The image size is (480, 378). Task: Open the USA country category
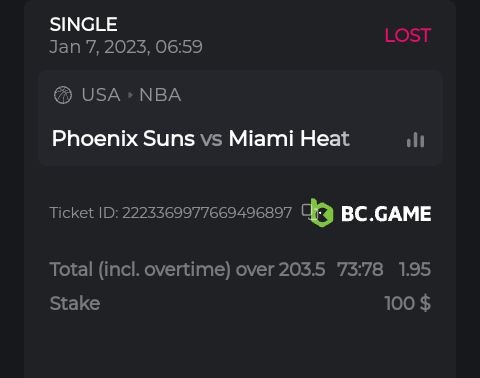click(x=101, y=95)
